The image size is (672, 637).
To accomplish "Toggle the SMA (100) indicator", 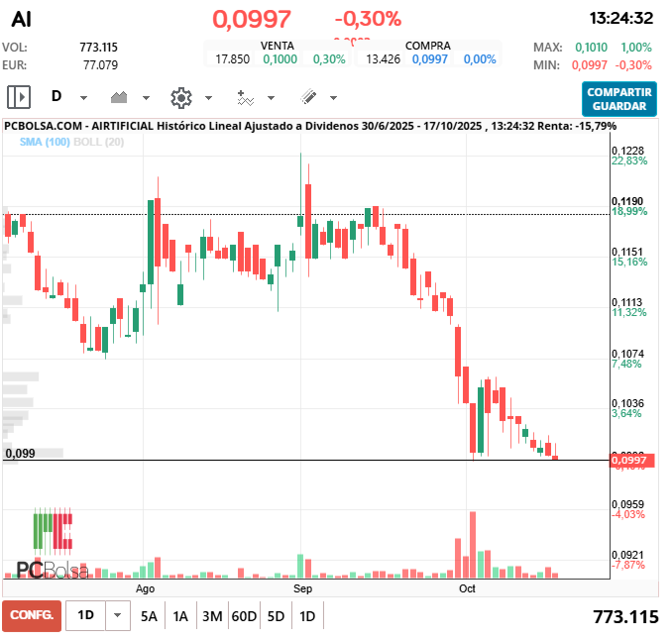I will pos(45,143).
